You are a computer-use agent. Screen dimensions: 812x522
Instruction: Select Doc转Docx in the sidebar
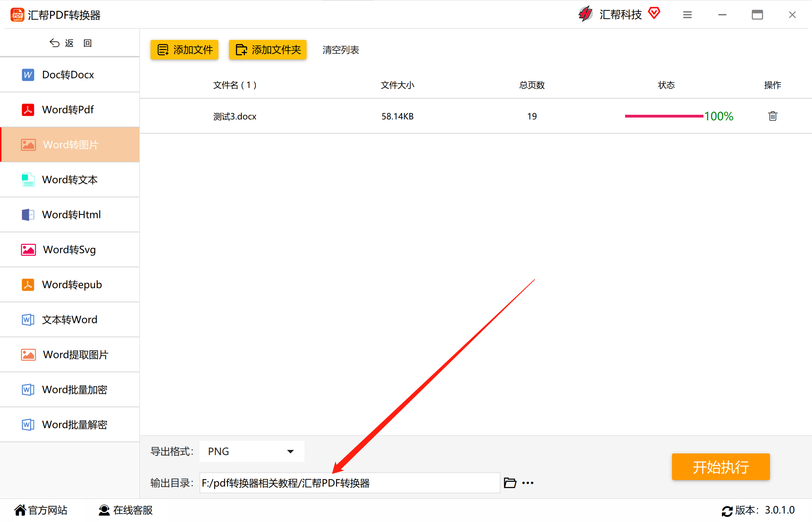pos(70,75)
